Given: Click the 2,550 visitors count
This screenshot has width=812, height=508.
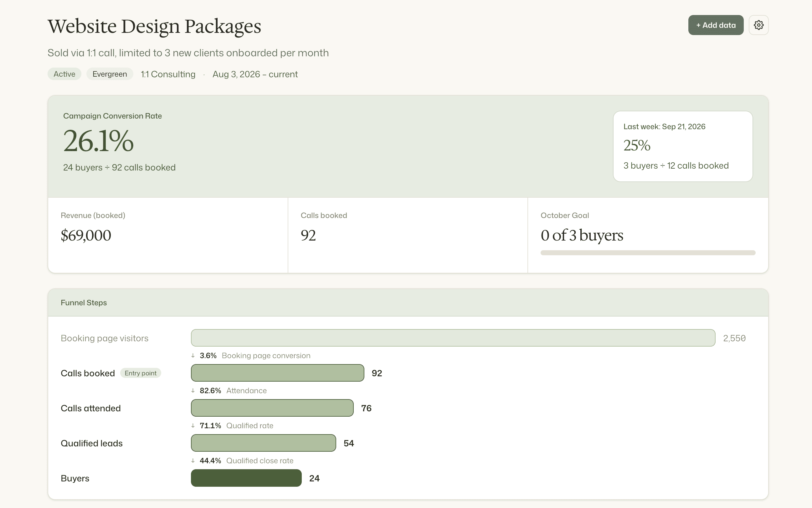Looking at the screenshot, I should click(x=734, y=338).
